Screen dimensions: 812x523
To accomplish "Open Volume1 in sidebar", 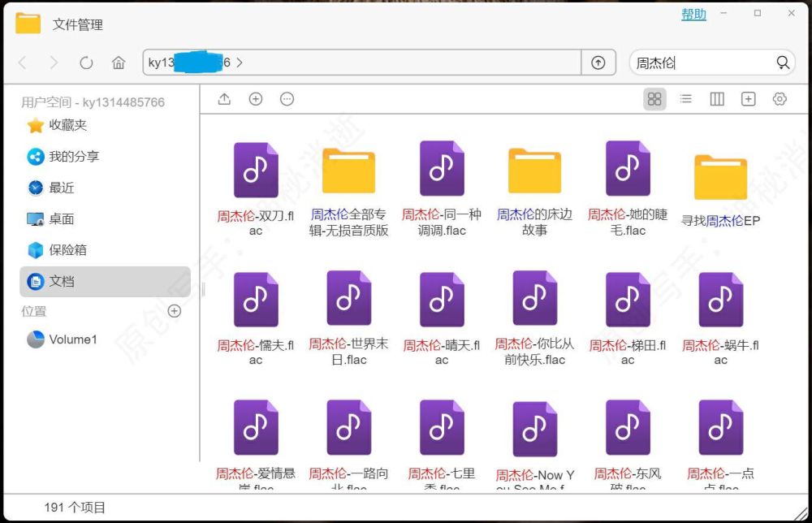I will pyautogui.click(x=105, y=339).
